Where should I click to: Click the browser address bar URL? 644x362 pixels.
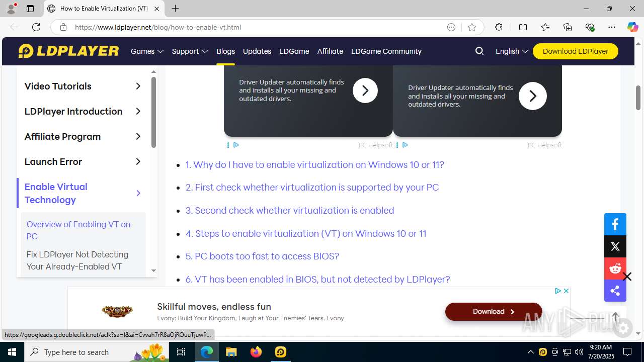(x=158, y=27)
